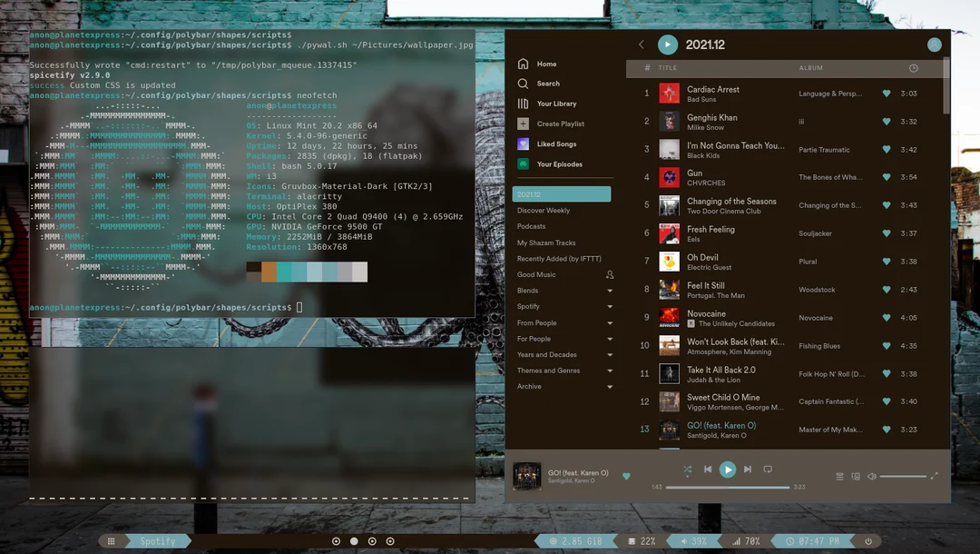The width and height of the screenshot is (980, 554).
Task: Open the play queue icon
Action: click(839, 475)
